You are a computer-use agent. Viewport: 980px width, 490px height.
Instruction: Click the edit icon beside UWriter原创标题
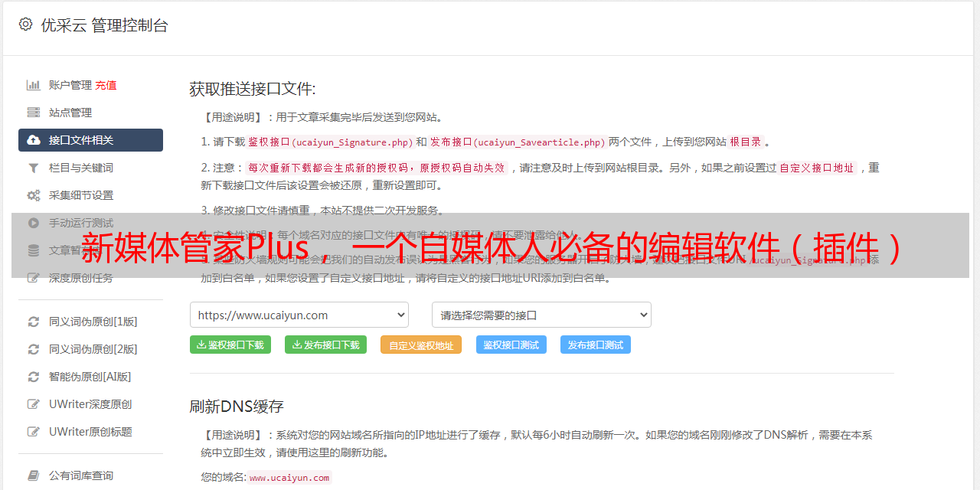click(34, 432)
